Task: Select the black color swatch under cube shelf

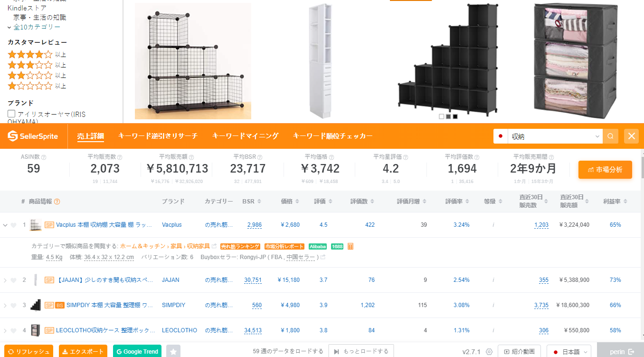Action: 455,116
